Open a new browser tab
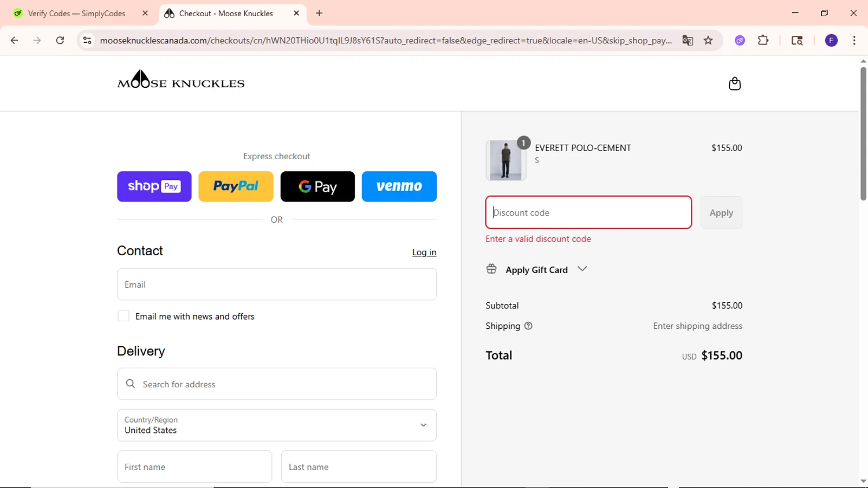Image resolution: width=868 pixels, height=488 pixels. [x=319, y=13]
